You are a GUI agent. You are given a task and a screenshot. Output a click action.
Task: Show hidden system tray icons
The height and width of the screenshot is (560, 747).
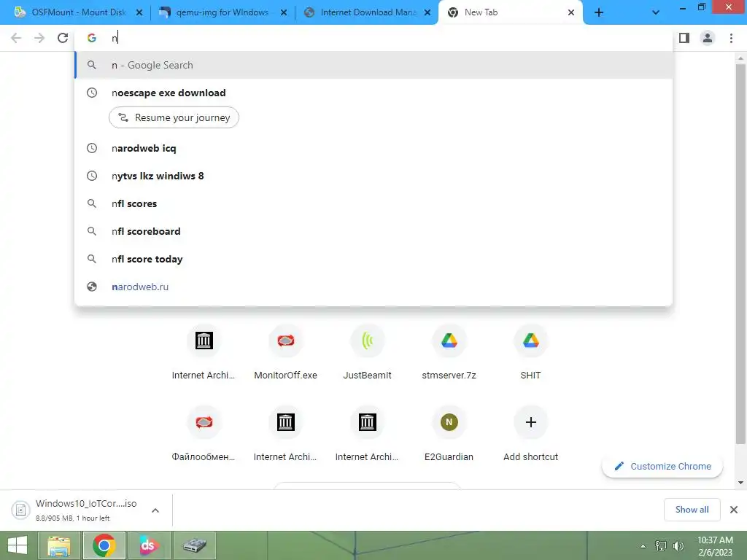643,545
